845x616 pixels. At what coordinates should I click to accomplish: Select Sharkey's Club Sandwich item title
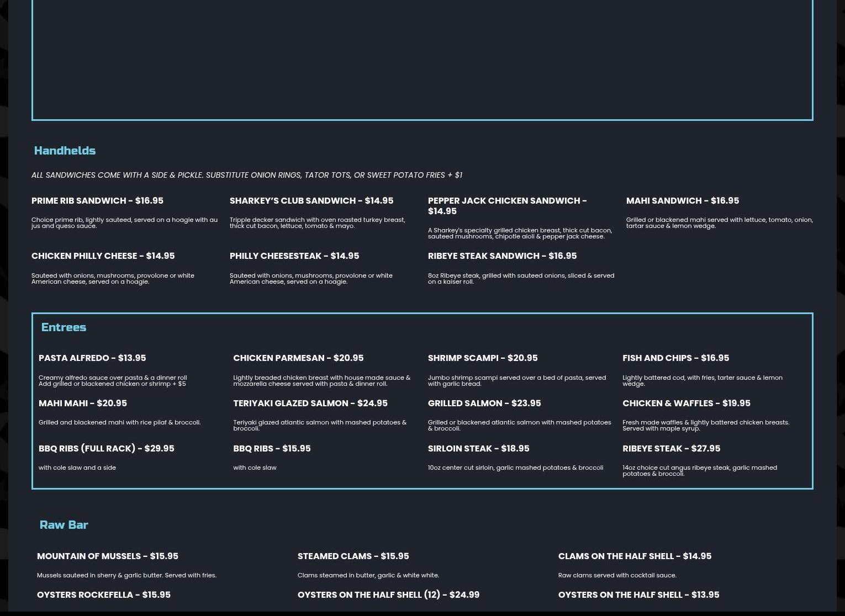tap(311, 201)
